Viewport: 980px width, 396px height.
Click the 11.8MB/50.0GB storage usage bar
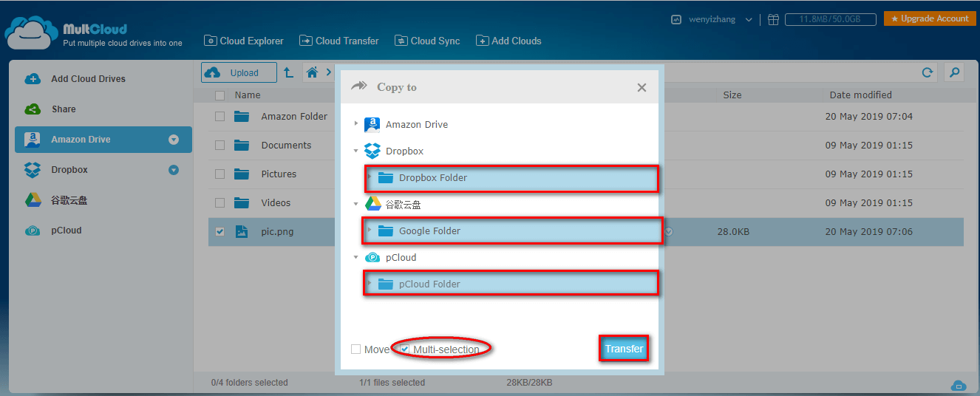click(831, 19)
